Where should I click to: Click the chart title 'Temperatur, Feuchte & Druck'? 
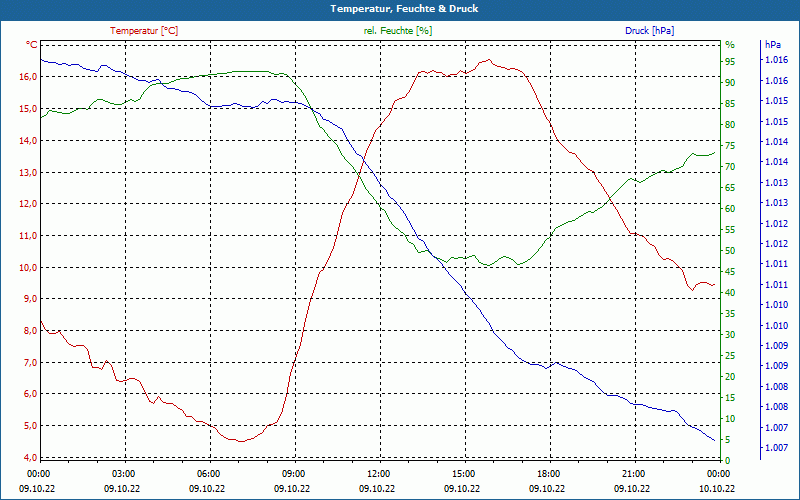click(404, 9)
